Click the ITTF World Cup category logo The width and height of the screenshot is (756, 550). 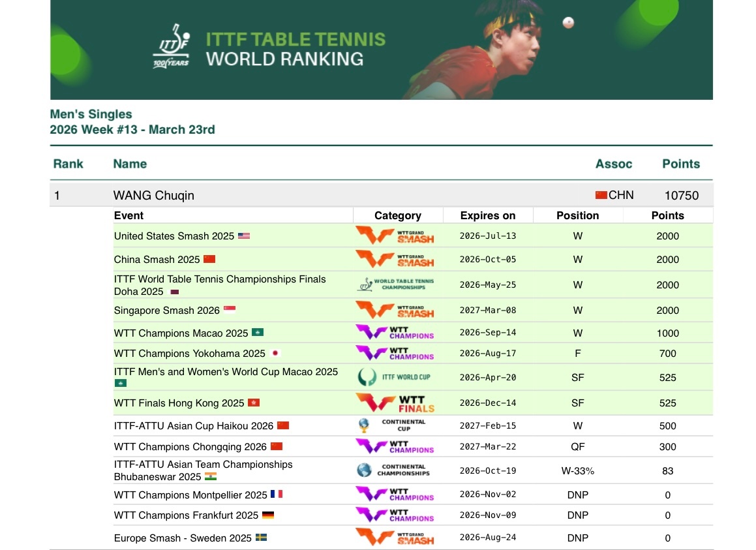tap(394, 377)
